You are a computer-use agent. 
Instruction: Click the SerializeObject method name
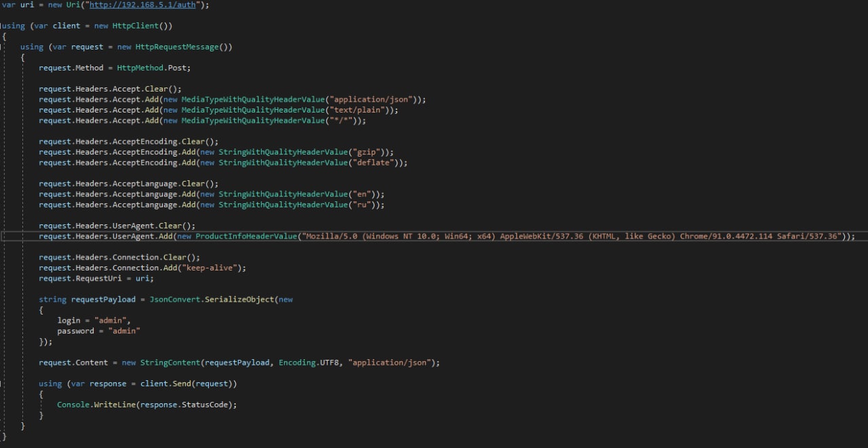click(x=239, y=300)
